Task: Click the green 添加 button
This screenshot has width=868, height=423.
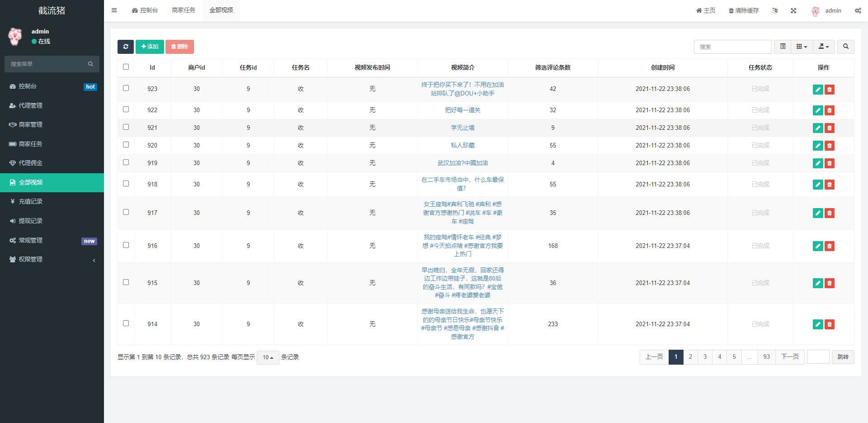Action: pos(150,47)
